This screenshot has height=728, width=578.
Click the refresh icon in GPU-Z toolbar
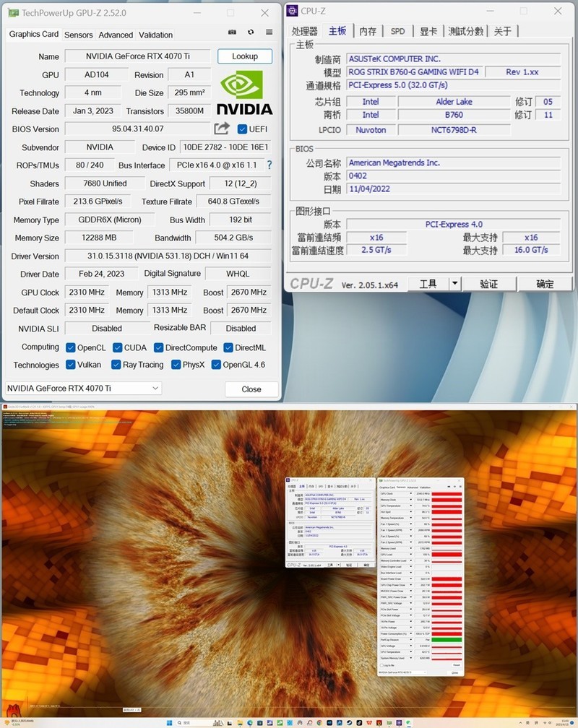[251, 32]
